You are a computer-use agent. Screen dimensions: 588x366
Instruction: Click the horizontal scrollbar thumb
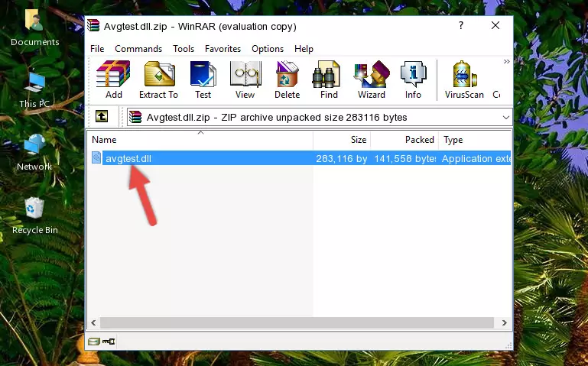tap(297, 322)
